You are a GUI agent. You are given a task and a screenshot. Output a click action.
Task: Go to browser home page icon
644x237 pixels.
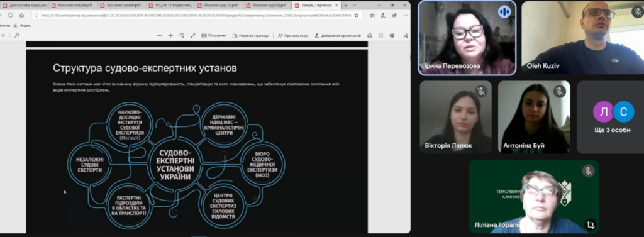point(21,15)
